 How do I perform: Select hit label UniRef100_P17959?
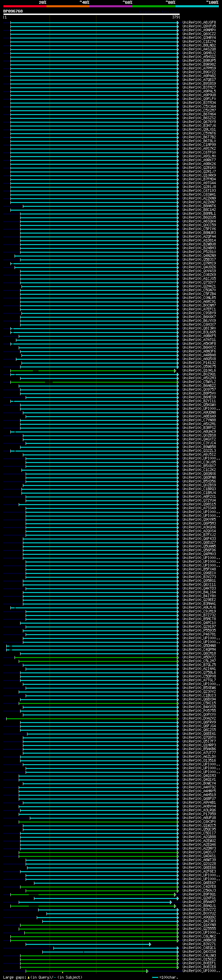199,814
